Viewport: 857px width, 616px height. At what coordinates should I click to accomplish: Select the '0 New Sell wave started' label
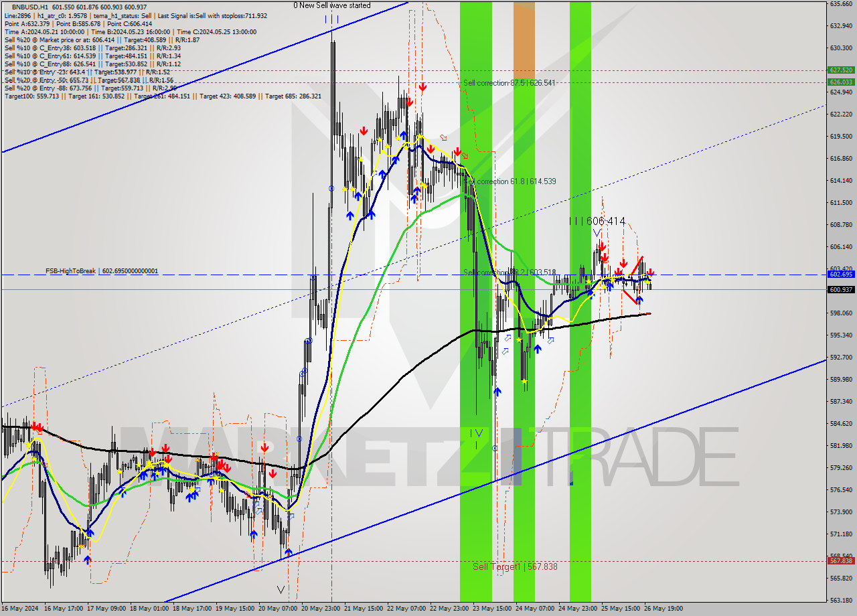click(x=332, y=5)
